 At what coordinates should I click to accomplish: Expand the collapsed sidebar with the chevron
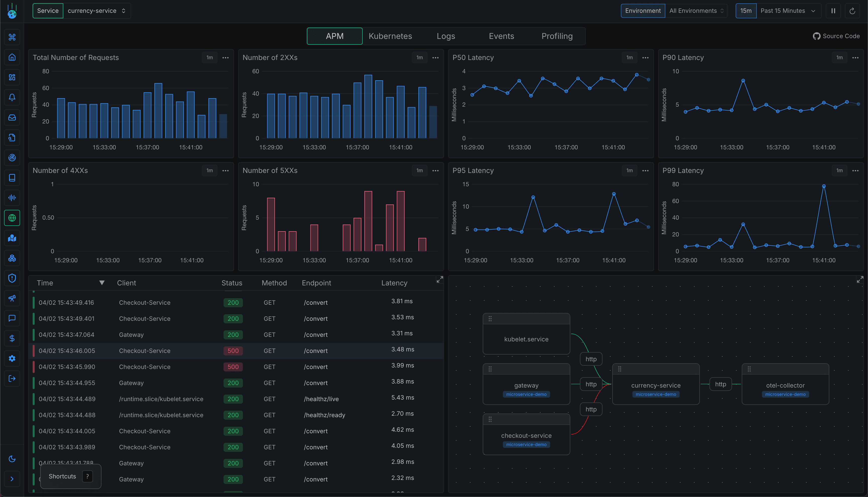click(x=12, y=479)
